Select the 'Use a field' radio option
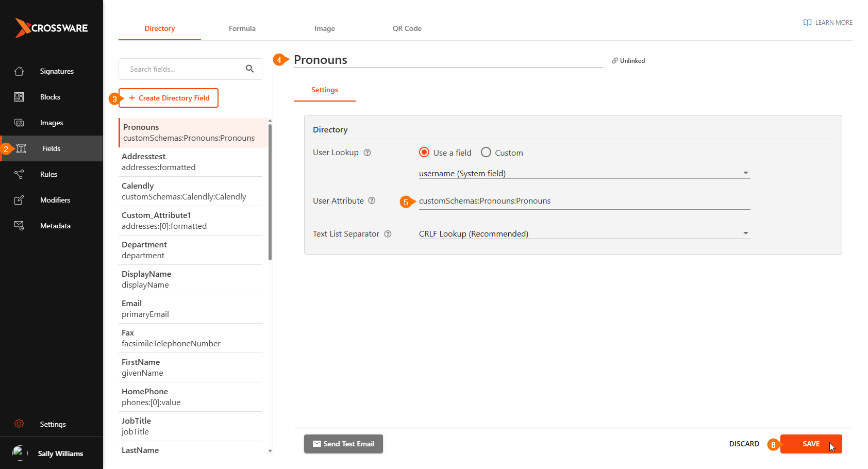 click(424, 153)
